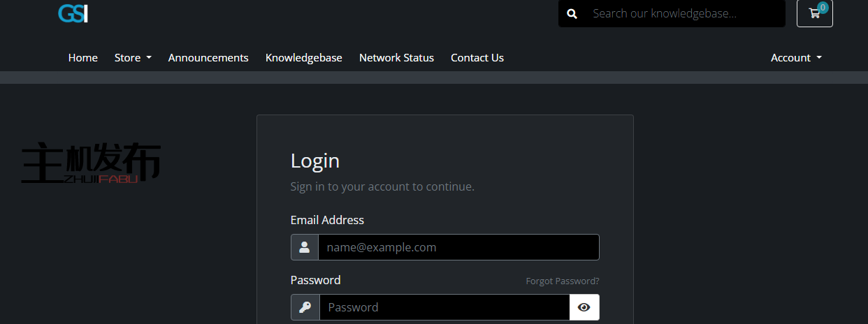Viewport: 868px width, 324px height.
Task: Click the Forgot Password? link
Action: (563, 281)
